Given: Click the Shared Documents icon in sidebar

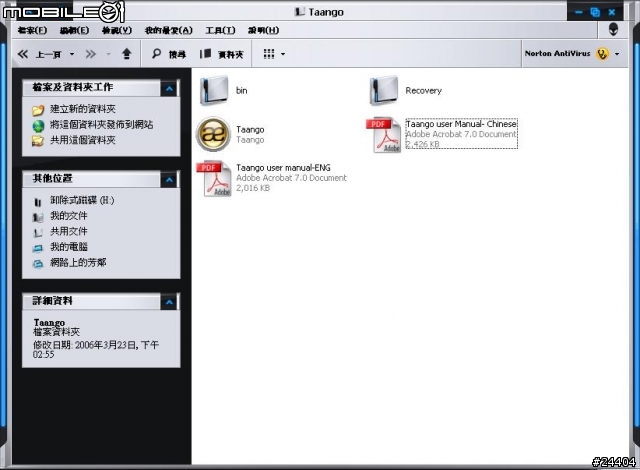Looking at the screenshot, I should coord(38,233).
